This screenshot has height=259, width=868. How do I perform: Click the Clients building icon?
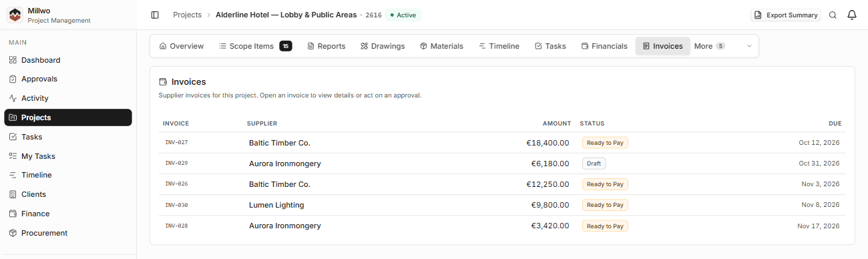click(x=13, y=194)
